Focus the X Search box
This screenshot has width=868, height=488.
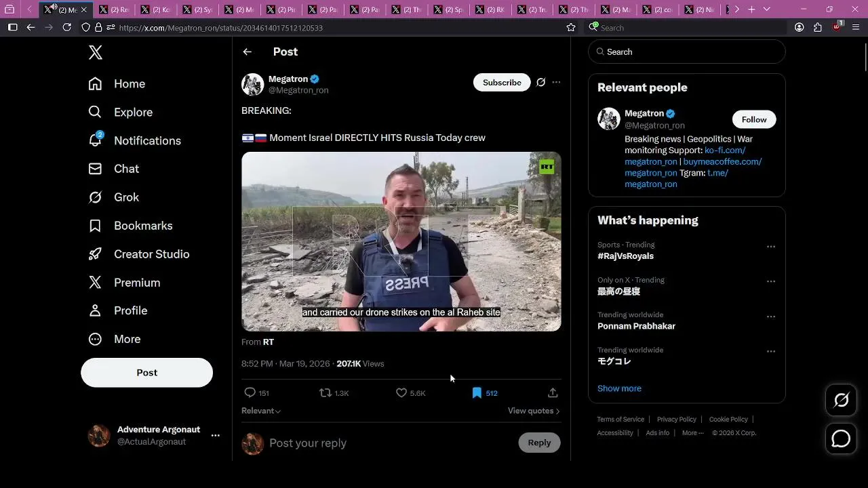click(x=686, y=52)
